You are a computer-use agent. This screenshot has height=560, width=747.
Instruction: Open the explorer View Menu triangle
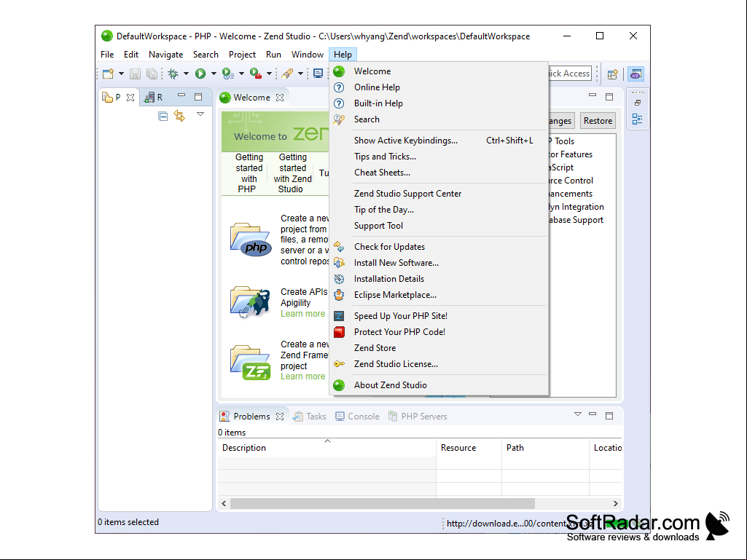(x=200, y=114)
